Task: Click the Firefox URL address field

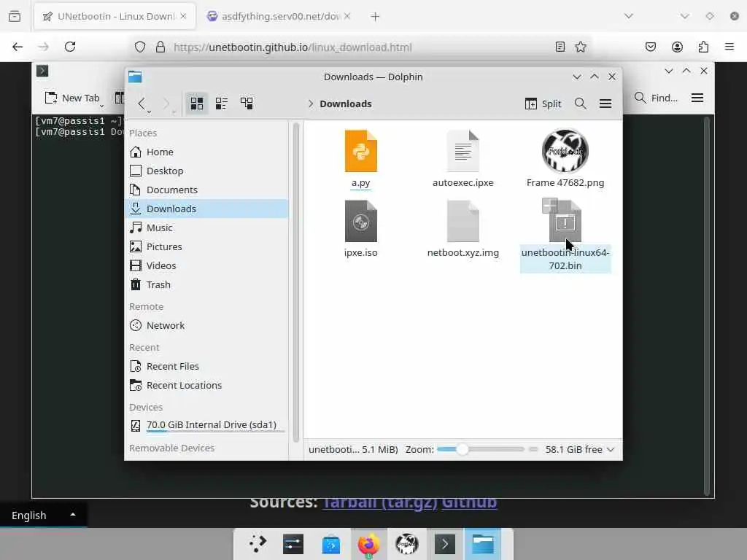Action: click(x=360, y=47)
